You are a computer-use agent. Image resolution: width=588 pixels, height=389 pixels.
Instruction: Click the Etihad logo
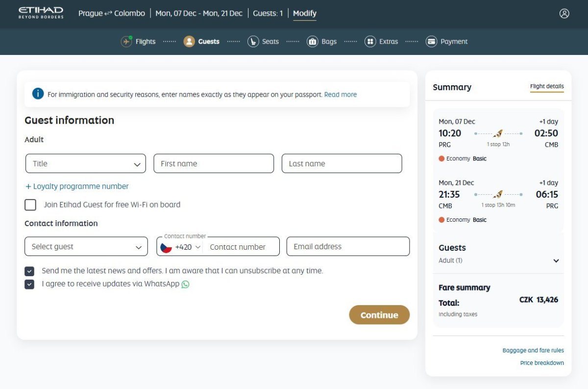click(x=41, y=13)
